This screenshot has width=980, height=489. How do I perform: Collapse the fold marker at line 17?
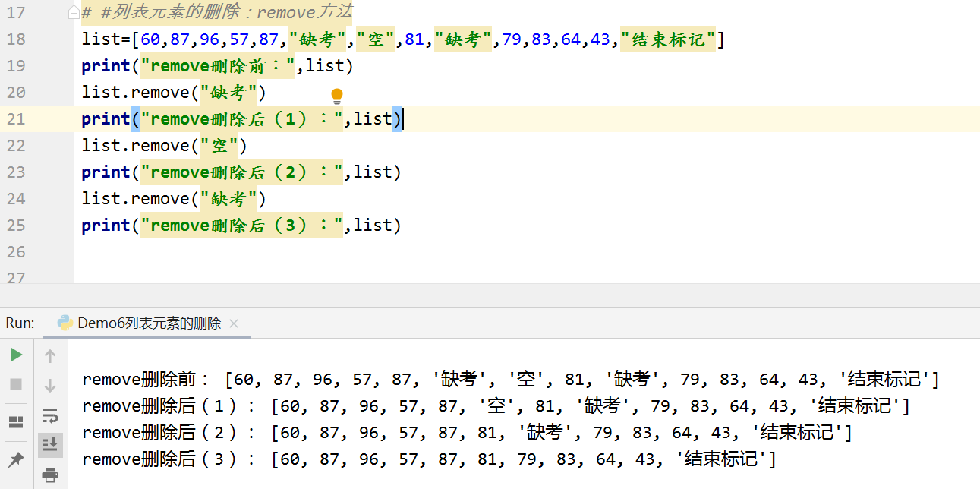coord(73,12)
